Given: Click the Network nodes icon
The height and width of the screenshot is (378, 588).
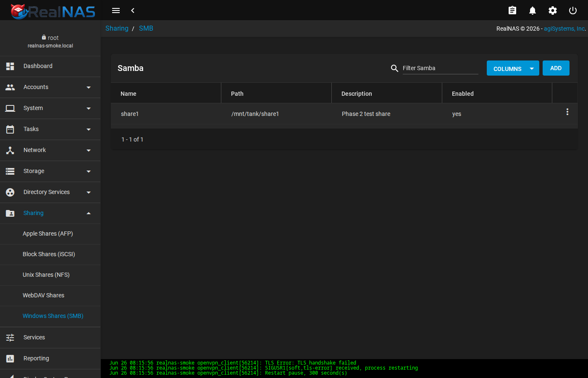Looking at the screenshot, I should coord(10,150).
